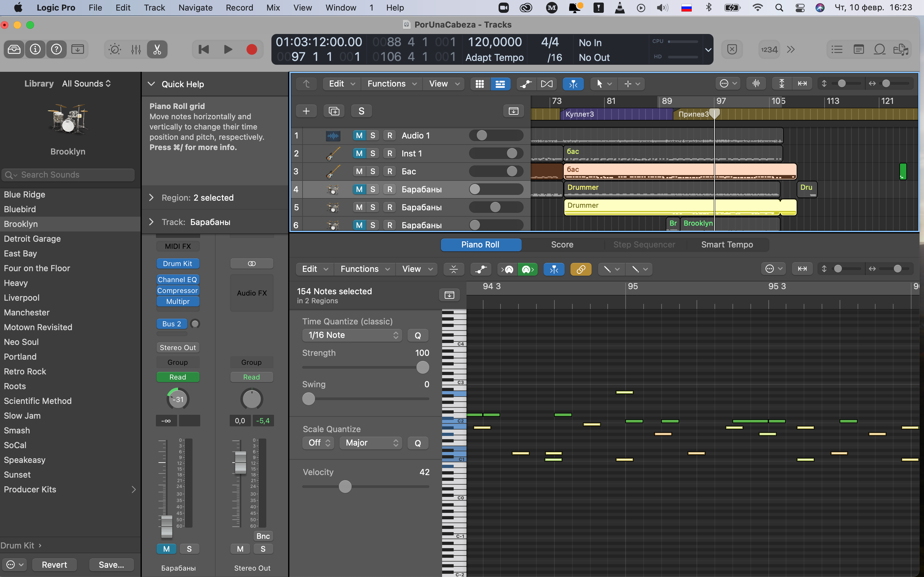The image size is (924, 577).
Task: Open the Library panel button
Action: coord(14,49)
